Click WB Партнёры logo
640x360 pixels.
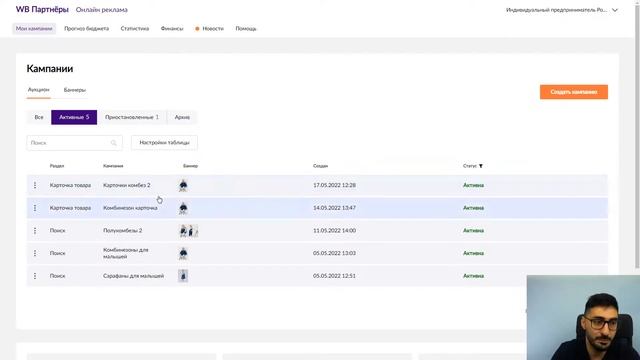[42, 9]
